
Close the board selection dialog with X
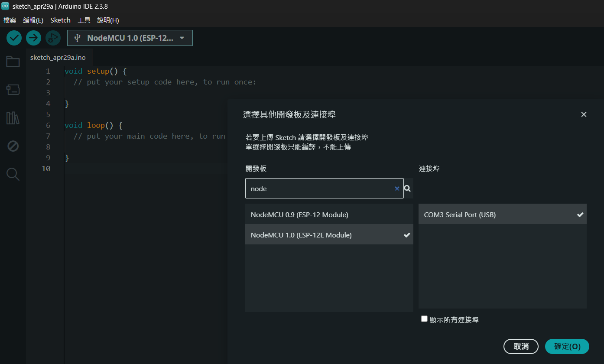tap(584, 114)
